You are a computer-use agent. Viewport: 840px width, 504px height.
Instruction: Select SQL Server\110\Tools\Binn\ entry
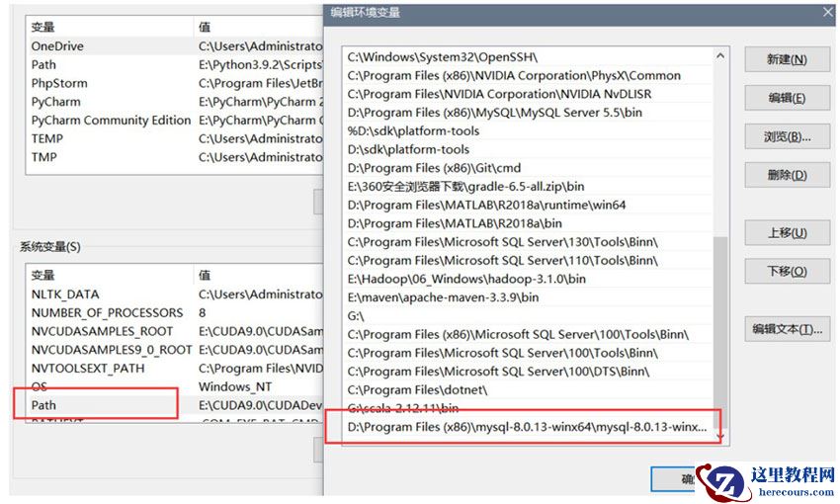[x=529, y=260]
